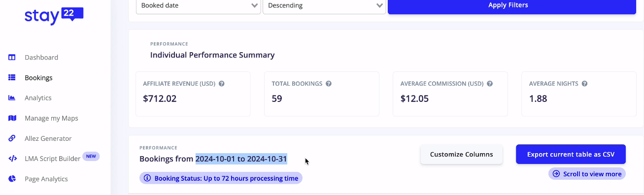Open the Page Analytics pie icon
The image size is (644, 195).
(x=12, y=179)
